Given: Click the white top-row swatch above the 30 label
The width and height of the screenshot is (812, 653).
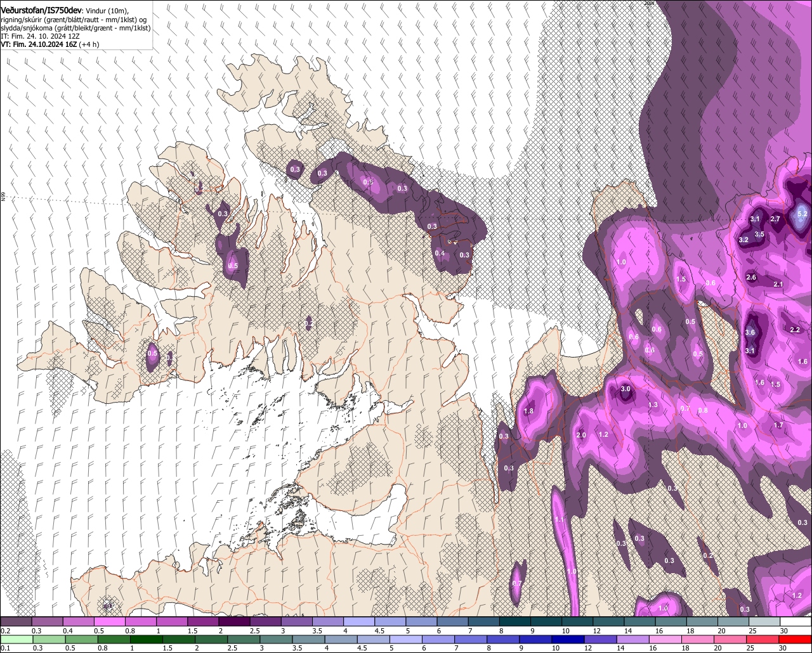Looking at the screenshot, I should (796, 622).
